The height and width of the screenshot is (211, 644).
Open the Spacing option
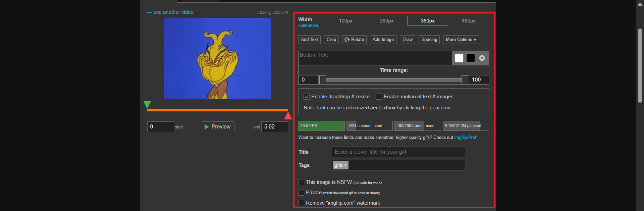coord(429,40)
